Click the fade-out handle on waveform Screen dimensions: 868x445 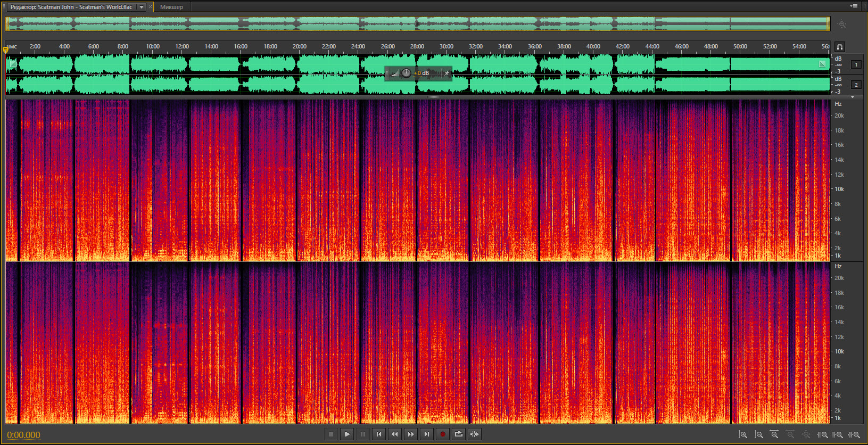click(x=822, y=64)
